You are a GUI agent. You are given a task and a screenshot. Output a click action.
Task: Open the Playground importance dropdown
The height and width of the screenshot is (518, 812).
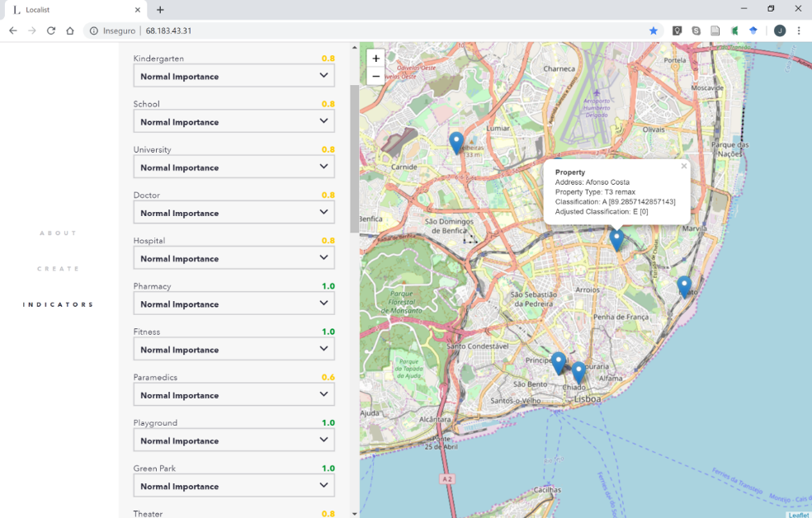234,440
